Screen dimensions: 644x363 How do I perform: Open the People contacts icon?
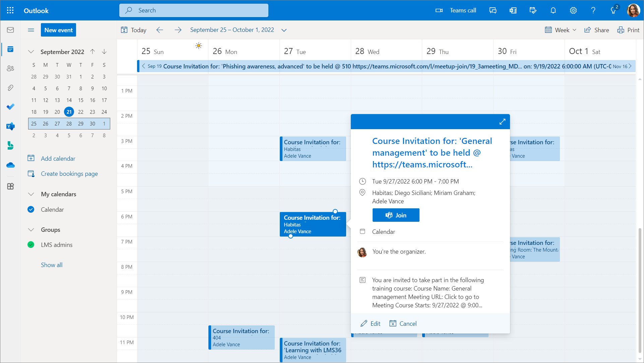[x=10, y=68]
